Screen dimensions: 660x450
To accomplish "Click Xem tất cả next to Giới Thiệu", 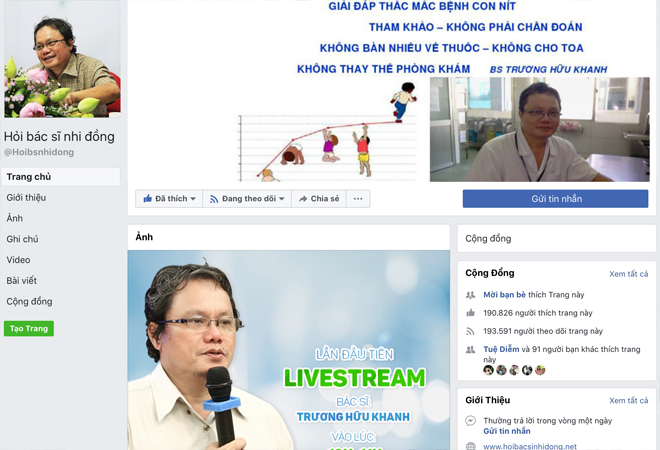I will point(628,400).
